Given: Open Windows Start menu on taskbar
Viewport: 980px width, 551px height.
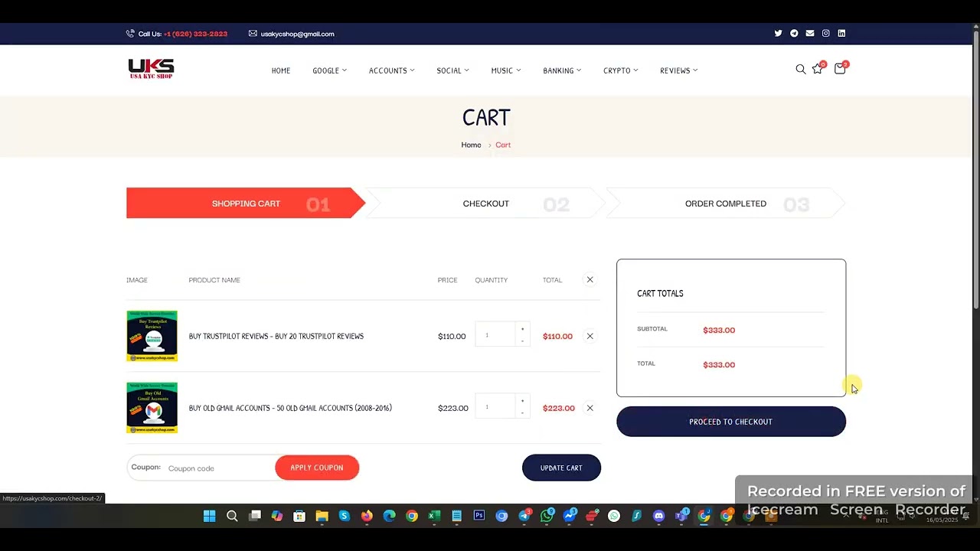Looking at the screenshot, I should 209,516.
